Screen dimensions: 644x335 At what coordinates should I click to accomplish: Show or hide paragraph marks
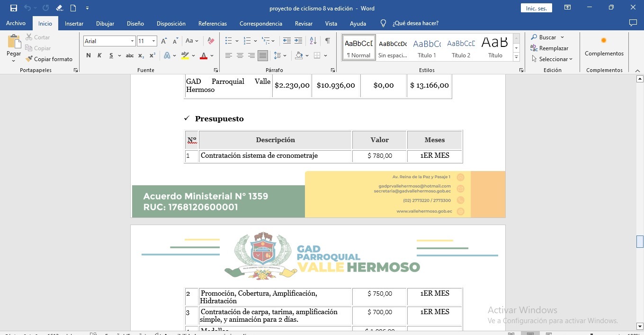click(x=327, y=41)
